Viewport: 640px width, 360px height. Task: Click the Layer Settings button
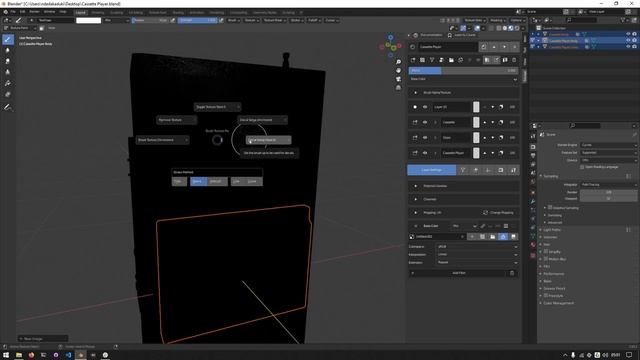431,170
